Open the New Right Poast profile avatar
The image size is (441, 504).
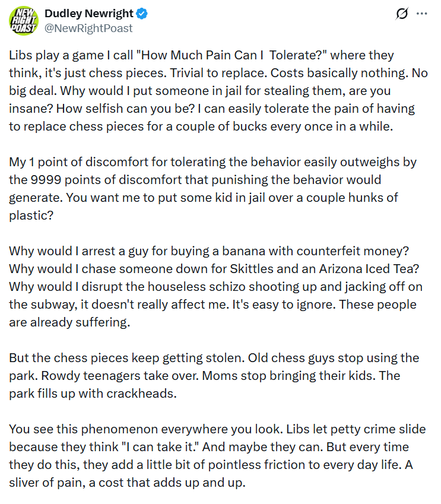(24, 21)
